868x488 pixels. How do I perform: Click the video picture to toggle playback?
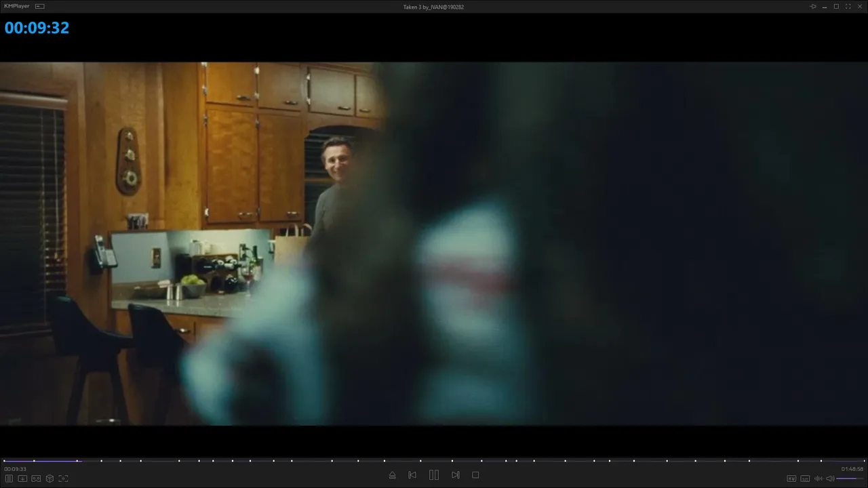click(x=434, y=244)
